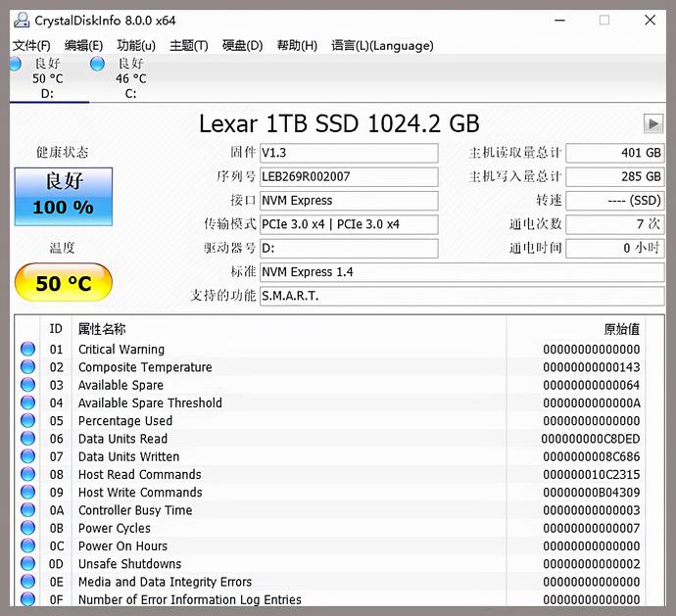The height and width of the screenshot is (616, 676).
Task: Select the Composite Temperature attribute name
Action: pos(145,367)
